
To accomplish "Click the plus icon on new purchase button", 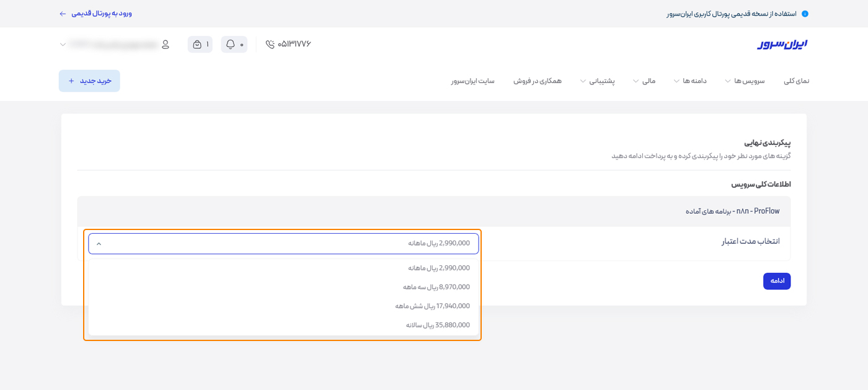I will coord(71,81).
